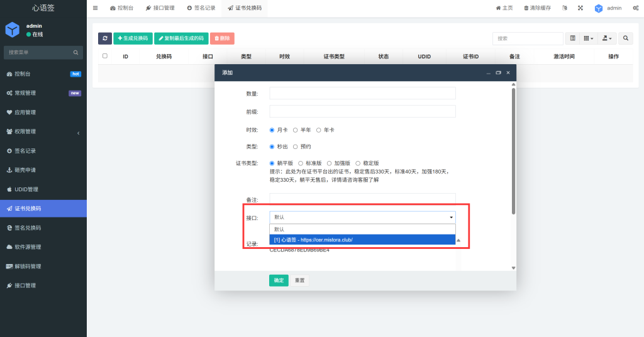Open the columns grid dropdown in toolbar
This screenshot has height=337, width=644.
coord(589,38)
